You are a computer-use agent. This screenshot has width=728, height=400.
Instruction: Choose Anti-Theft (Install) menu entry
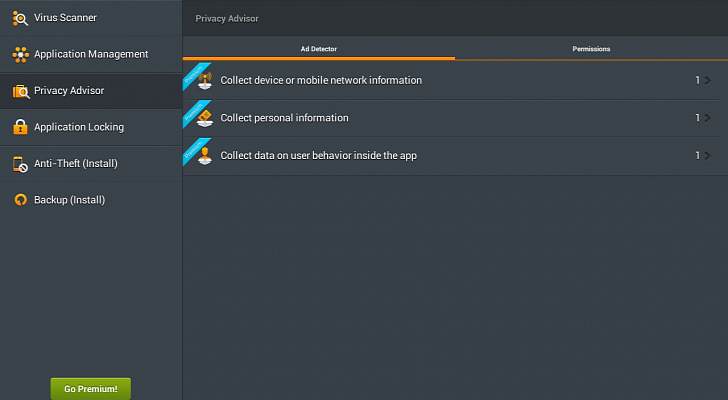76,163
